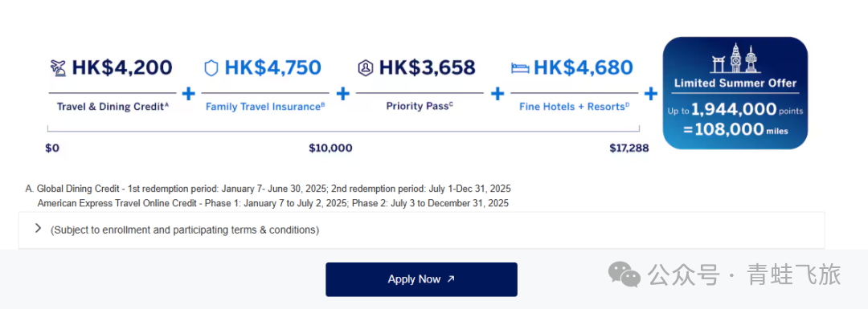Click the shield icon beside HK$4,750
The height and width of the screenshot is (309, 868).
click(x=211, y=68)
